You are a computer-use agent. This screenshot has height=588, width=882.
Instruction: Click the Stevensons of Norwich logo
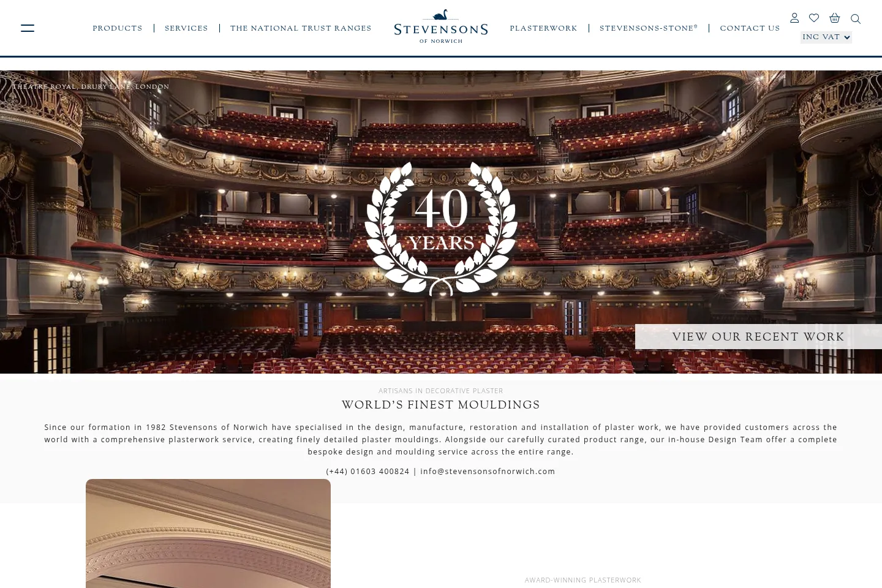(x=441, y=26)
